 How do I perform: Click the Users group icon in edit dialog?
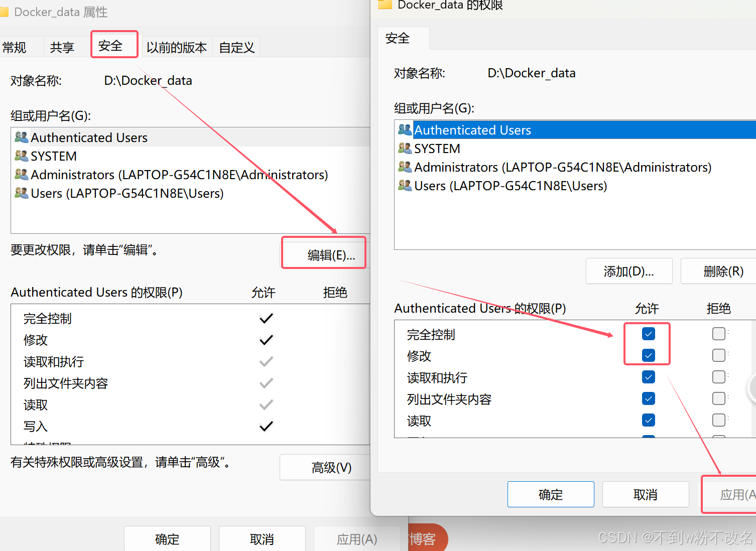(405, 185)
